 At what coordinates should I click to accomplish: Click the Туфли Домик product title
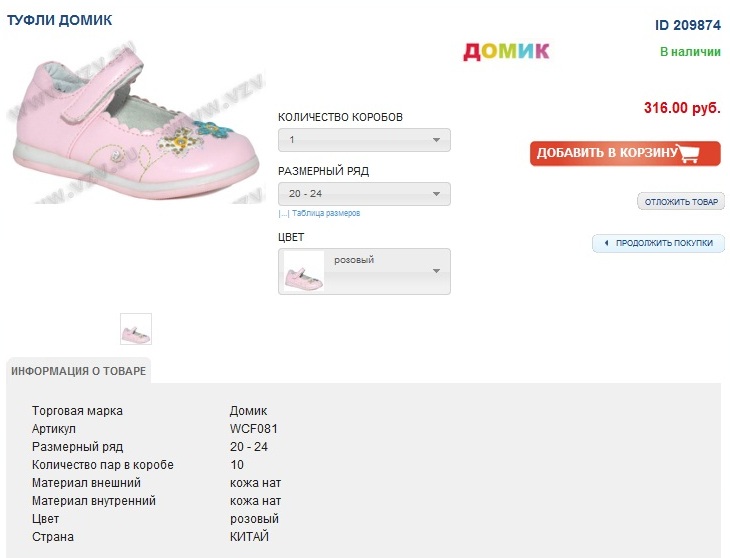[x=60, y=20]
